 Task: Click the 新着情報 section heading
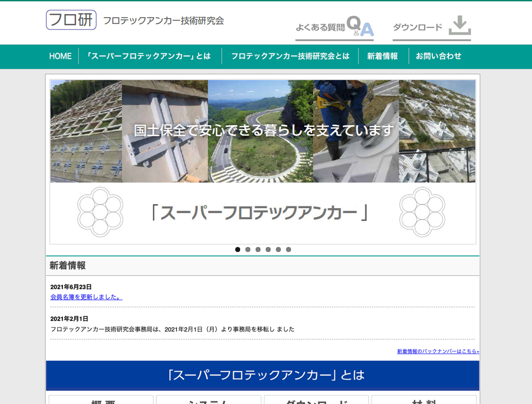68,266
